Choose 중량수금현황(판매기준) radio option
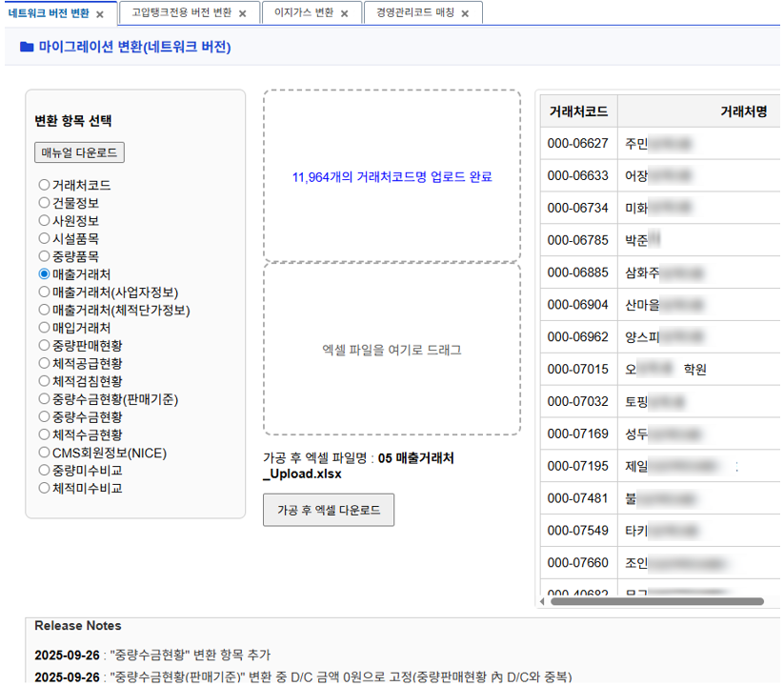The width and height of the screenshot is (784, 686). pos(44,399)
